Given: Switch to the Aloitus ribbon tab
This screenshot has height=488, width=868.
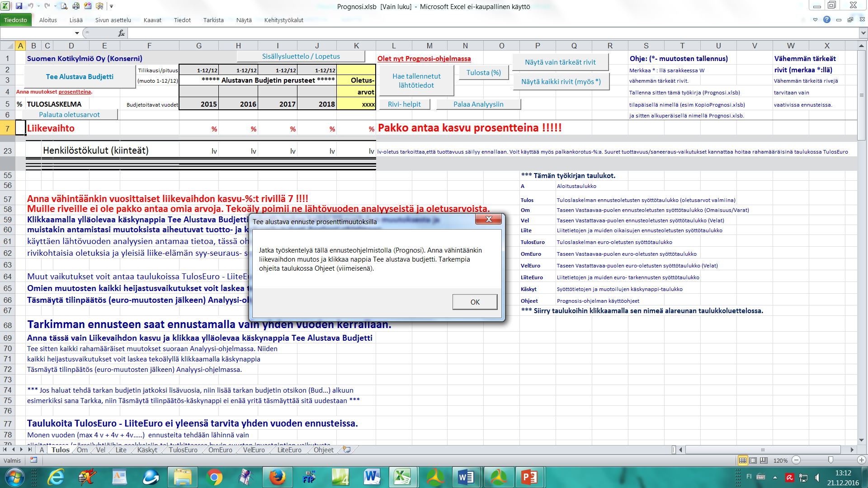Looking at the screenshot, I should [48, 20].
